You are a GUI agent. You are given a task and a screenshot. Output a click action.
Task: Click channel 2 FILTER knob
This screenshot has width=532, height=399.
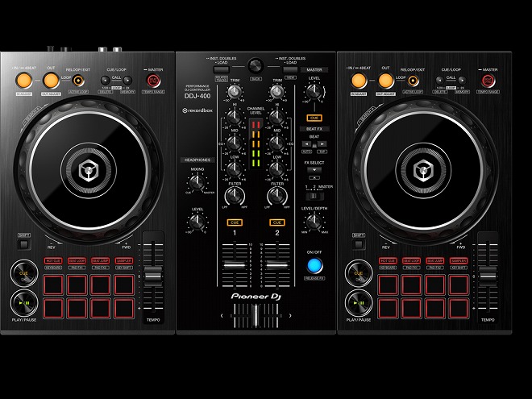tap(277, 196)
